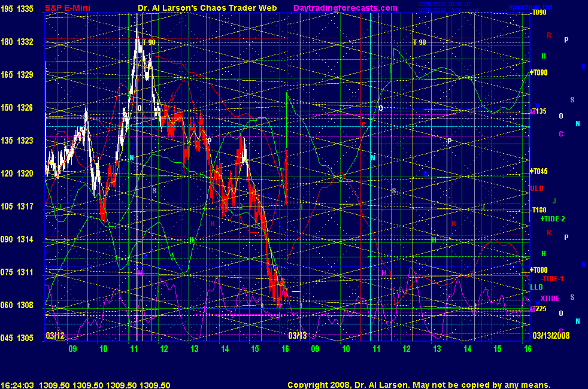Click the "+T045" line label
Screen dimensions: 588x389
(x=539, y=172)
